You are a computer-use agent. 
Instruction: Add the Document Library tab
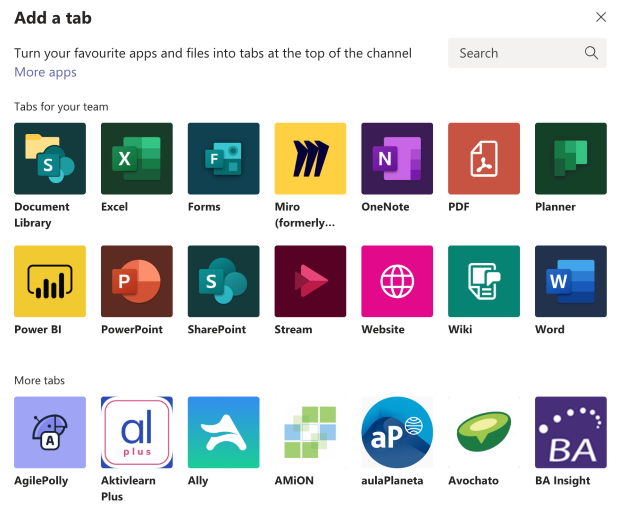50,159
